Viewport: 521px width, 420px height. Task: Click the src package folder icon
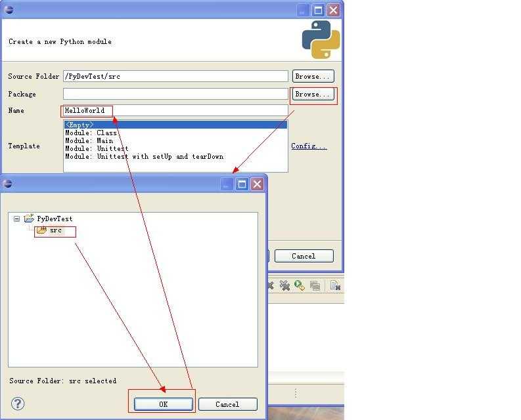click(x=41, y=230)
